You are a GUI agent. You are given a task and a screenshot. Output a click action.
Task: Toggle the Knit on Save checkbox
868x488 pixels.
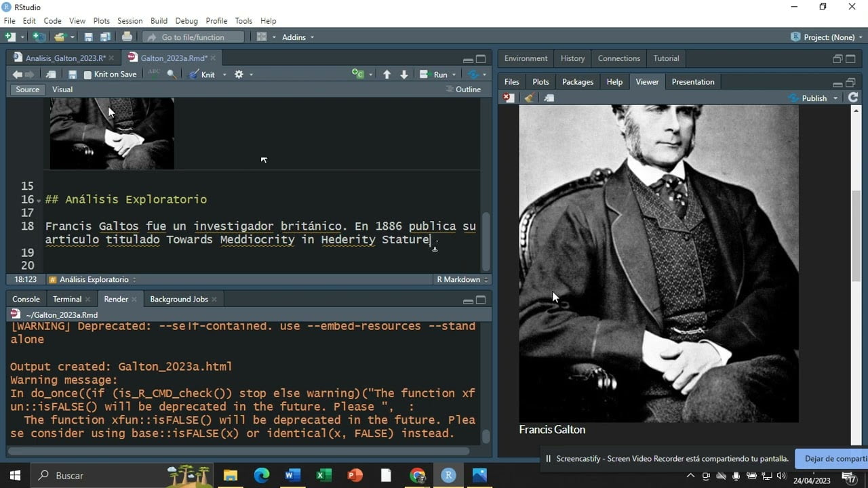87,75
